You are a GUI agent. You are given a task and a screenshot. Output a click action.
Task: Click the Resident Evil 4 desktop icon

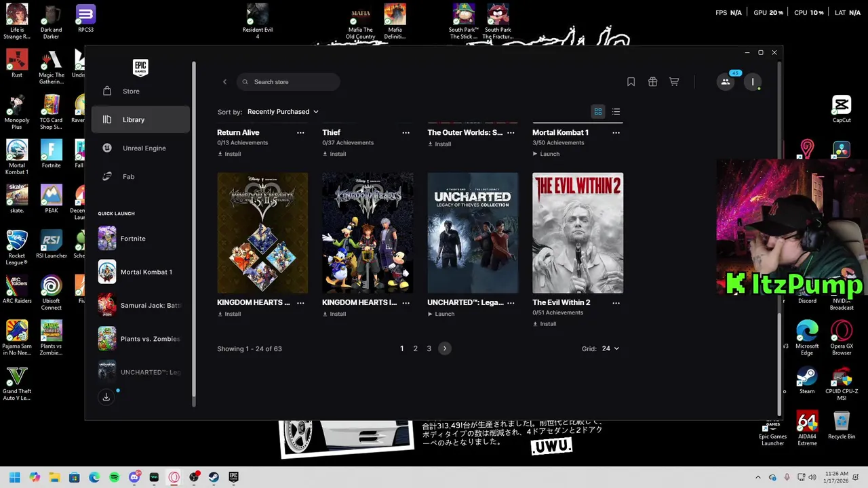pyautogui.click(x=258, y=22)
